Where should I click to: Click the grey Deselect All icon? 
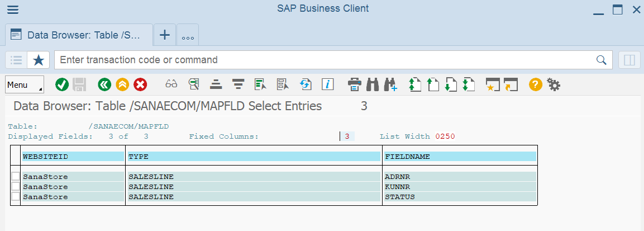[283, 84]
